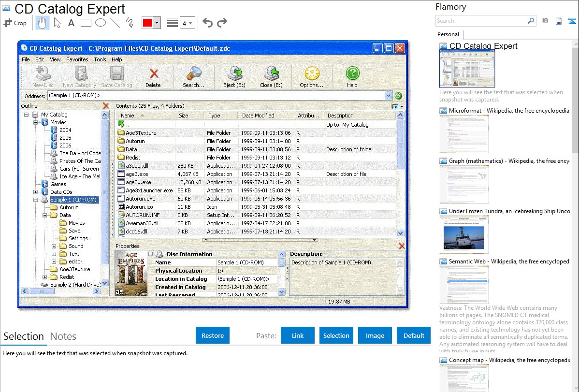Click the undo arrow
This screenshot has height=392, width=579.
point(207,23)
